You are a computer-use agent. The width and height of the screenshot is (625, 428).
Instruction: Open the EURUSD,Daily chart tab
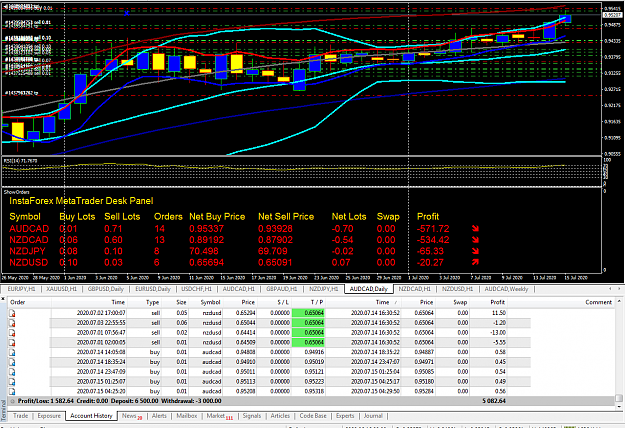pyautogui.click(x=153, y=289)
